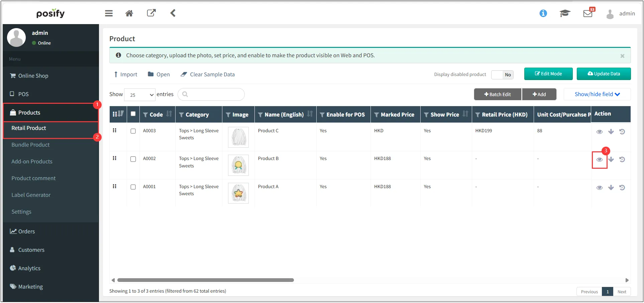This screenshot has height=303, width=644.
Task: Click the Add product button
Action: (x=539, y=94)
